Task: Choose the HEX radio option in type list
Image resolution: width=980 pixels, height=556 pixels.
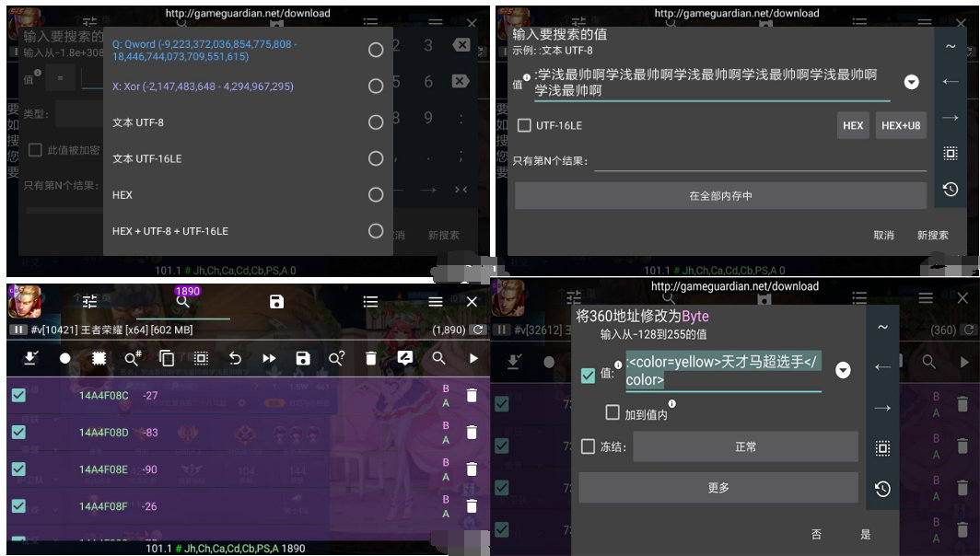Action: [x=376, y=195]
